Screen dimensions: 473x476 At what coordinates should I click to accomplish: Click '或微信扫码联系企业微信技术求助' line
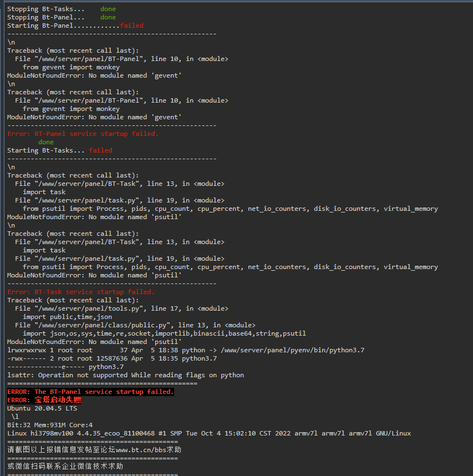point(65,467)
